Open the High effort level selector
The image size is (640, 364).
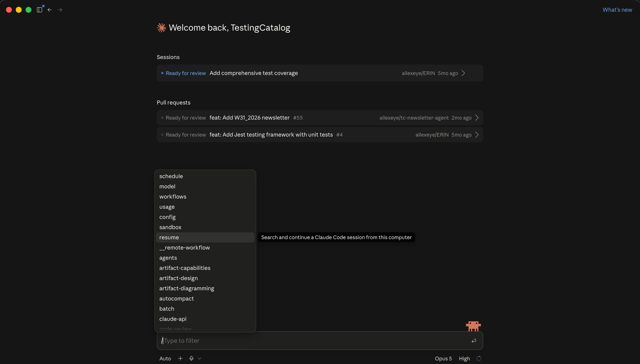click(x=464, y=359)
